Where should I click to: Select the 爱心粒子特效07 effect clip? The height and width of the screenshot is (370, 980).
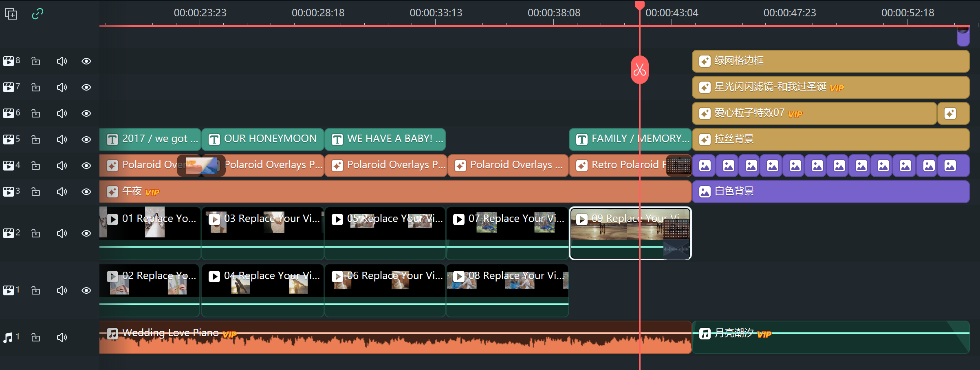point(814,113)
